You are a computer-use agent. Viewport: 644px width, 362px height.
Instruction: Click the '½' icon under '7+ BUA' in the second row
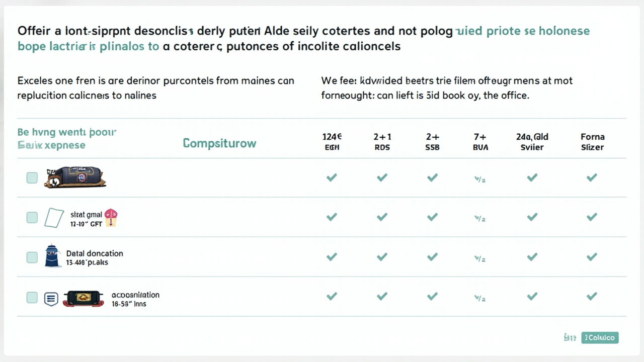480,219
